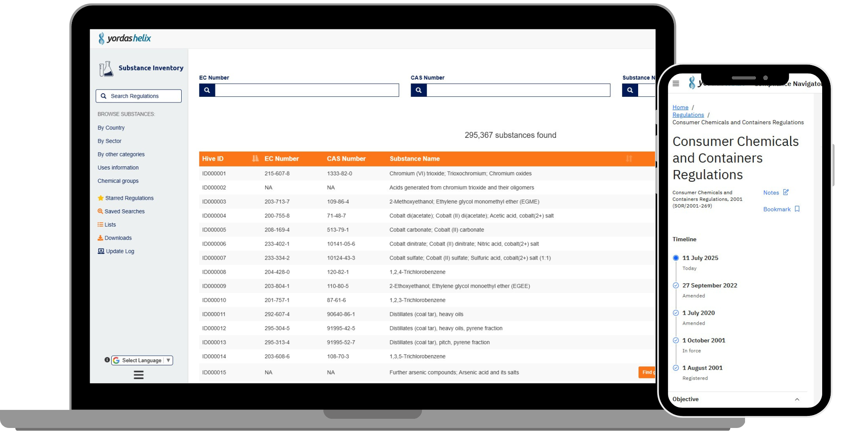Screen dimensions: 868x434
Task: Open Downloads from sidebar
Action: tap(118, 238)
